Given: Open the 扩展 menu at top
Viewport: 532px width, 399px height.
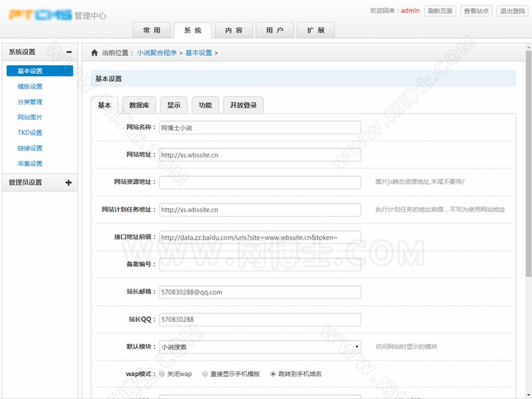Looking at the screenshot, I should click(317, 29).
